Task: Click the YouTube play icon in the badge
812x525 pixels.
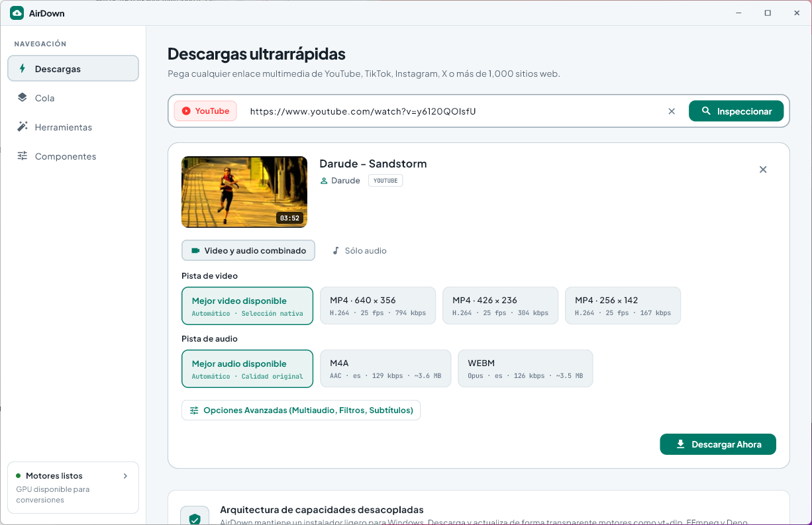Action: (186, 111)
